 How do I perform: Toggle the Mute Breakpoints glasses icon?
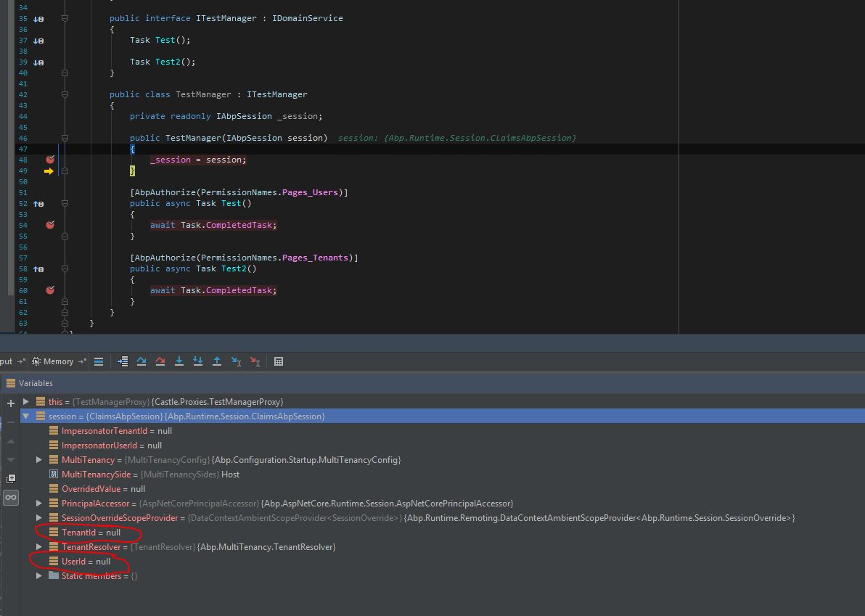[x=10, y=497]
